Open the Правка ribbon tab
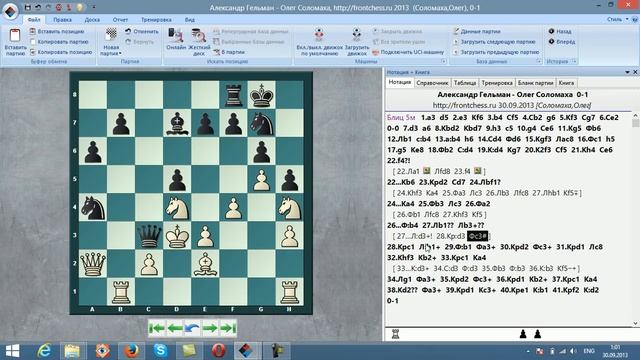 (x=62, y=20)
